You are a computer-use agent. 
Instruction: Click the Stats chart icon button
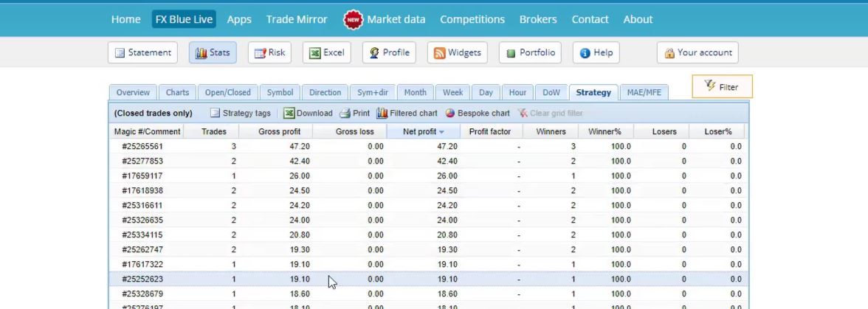click(x=213, y=53)
